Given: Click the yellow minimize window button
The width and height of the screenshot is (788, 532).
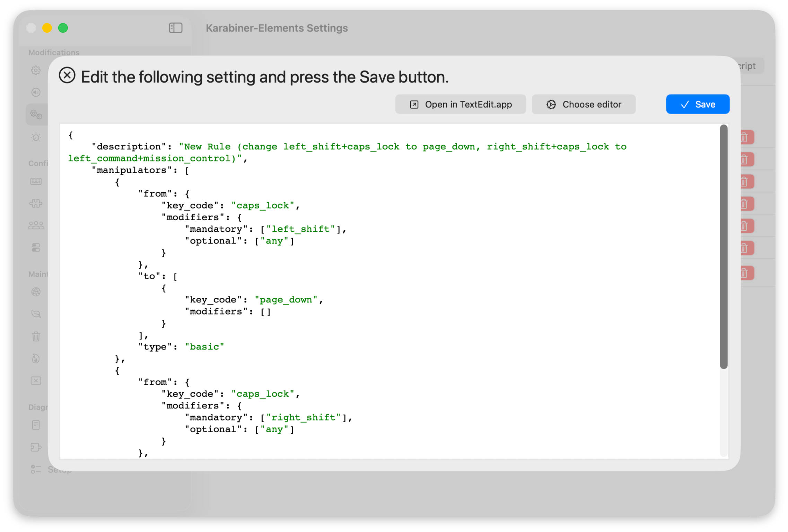Looking at the screenshot, I should click(x=47, y=28).
